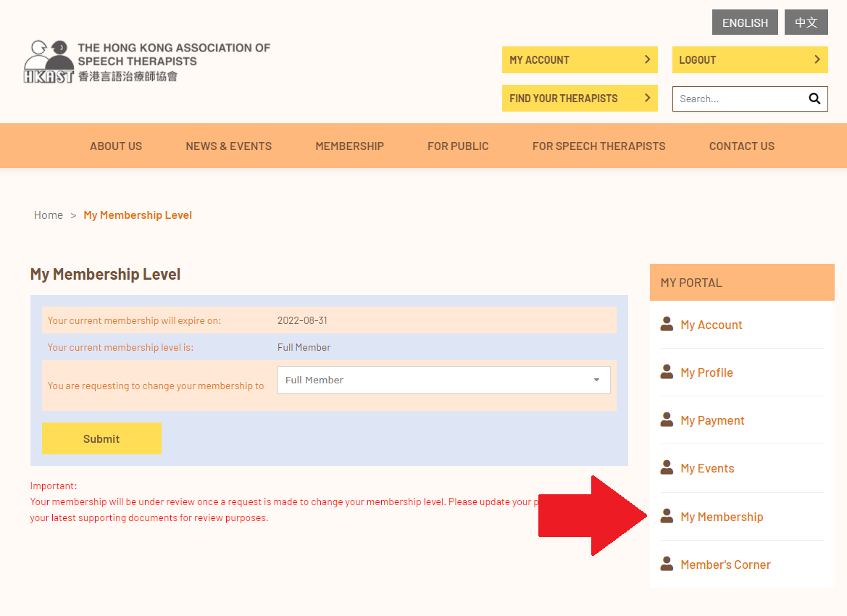Open the Member's Corner portal link
Viewport: 847px width, 616px height.
click(725, 565)
